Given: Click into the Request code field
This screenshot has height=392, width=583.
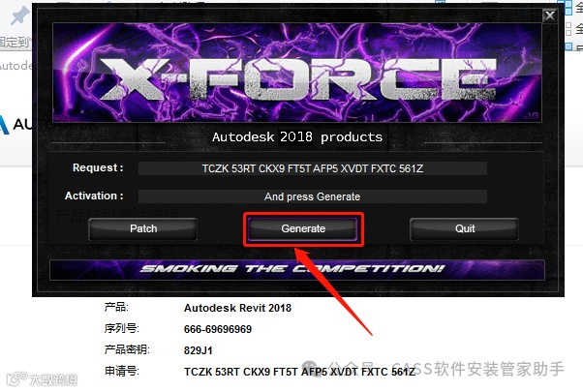Looking at the screenshot, I should click(313, 168).
